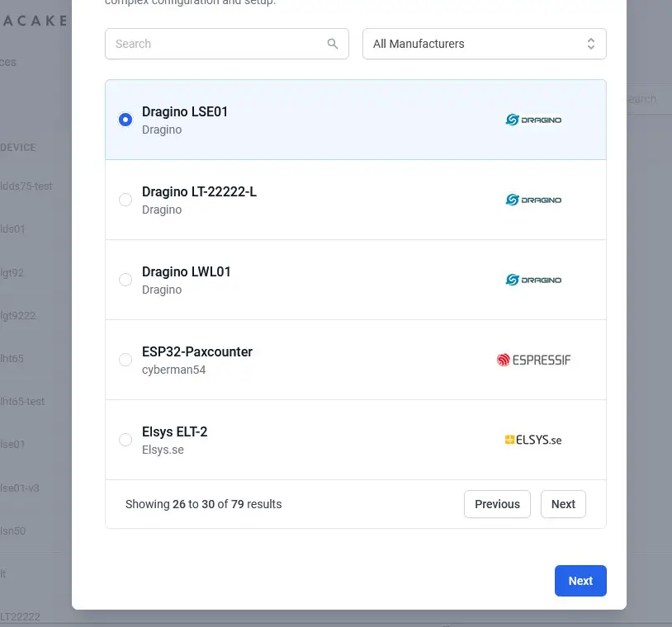The height and width of the screenshot is (627, 672).
Task: Click the manufacturers dropdown chevron arrows
Action: coord(591,44)
